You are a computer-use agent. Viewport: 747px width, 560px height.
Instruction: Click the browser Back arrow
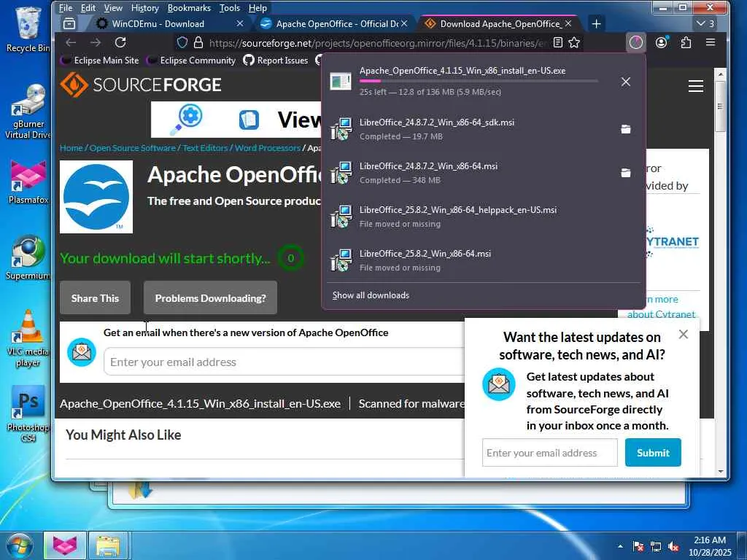pos(71,42)
